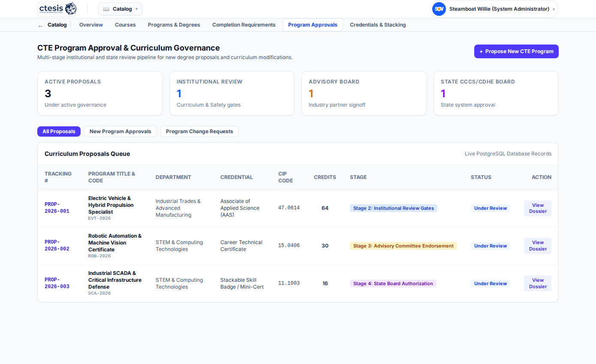The height and width of the screenshot is (364, 596).
Task: Click the CIP code 11.1003
Action: [x=289, y=283]
